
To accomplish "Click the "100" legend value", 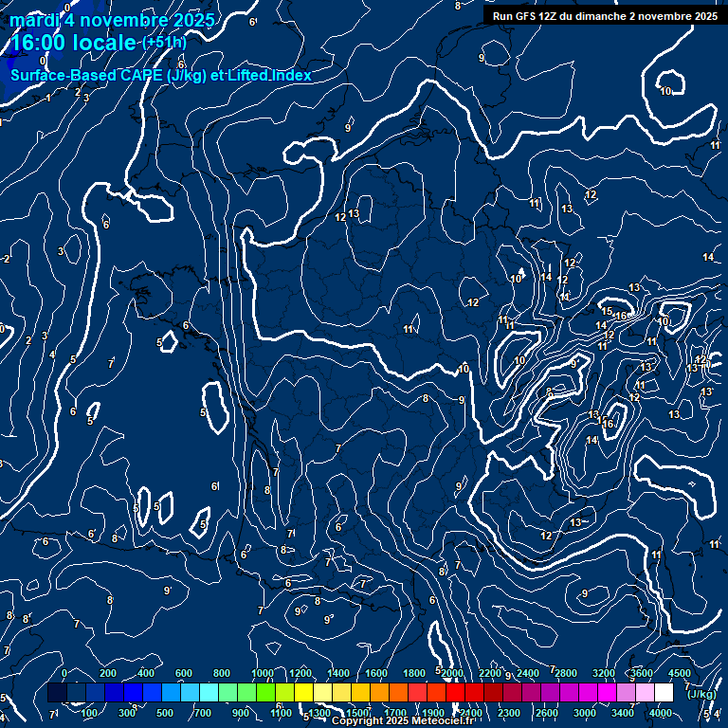I will (89, 713).
